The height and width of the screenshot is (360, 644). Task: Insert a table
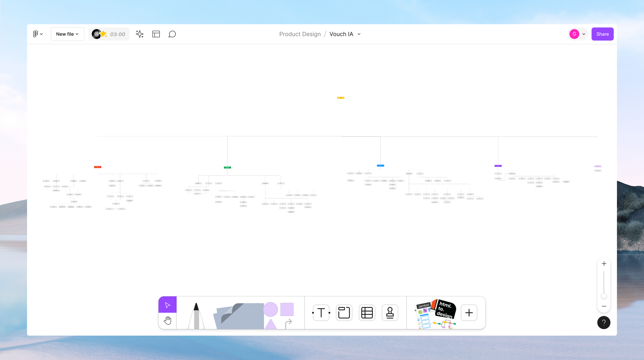point(367,313)
